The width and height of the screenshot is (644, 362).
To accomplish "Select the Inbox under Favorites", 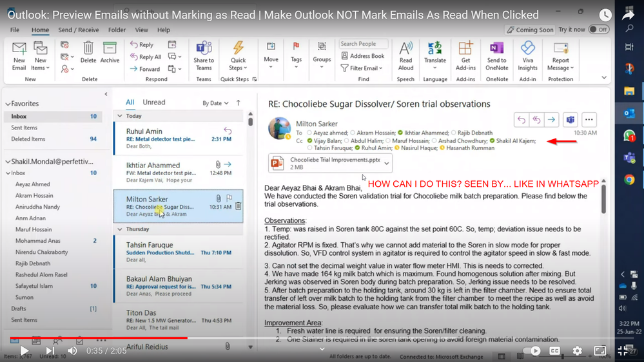I will pos(54,117).
